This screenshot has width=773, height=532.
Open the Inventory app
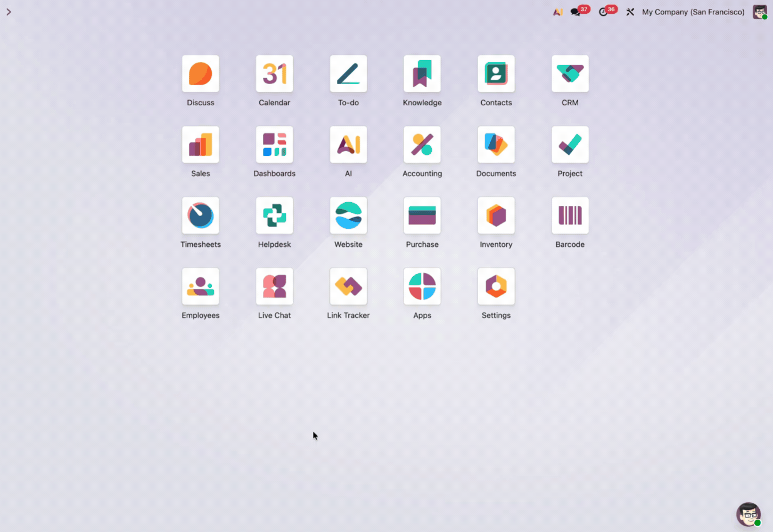(496, 215)
